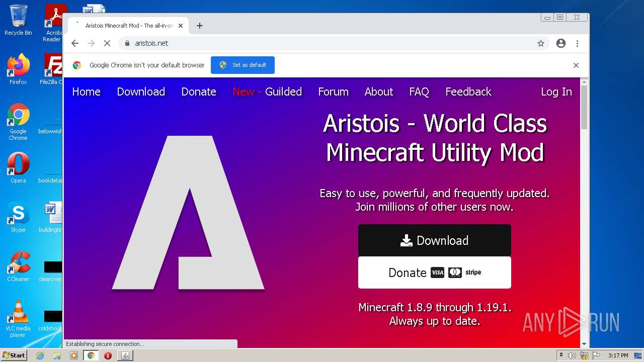
Task: Click the Minecraft 1.8.9 through 1.19.1 text
Action: point(435,307)
